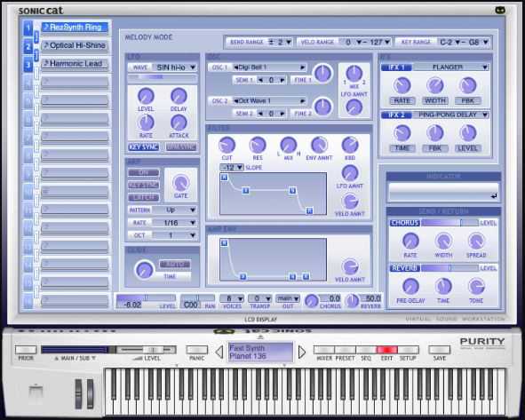Click the filter KBD knob
The image size is (525, 420).
point(350,146)
